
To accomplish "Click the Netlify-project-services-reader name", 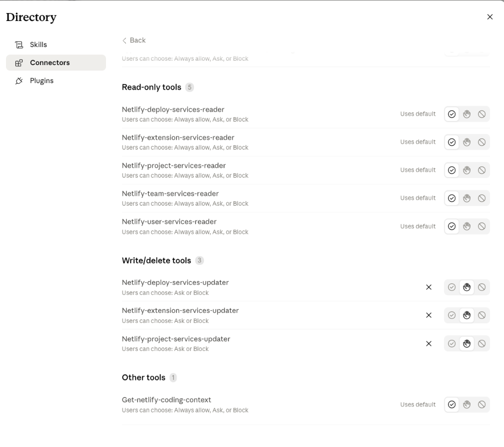I will coord(174,165).
